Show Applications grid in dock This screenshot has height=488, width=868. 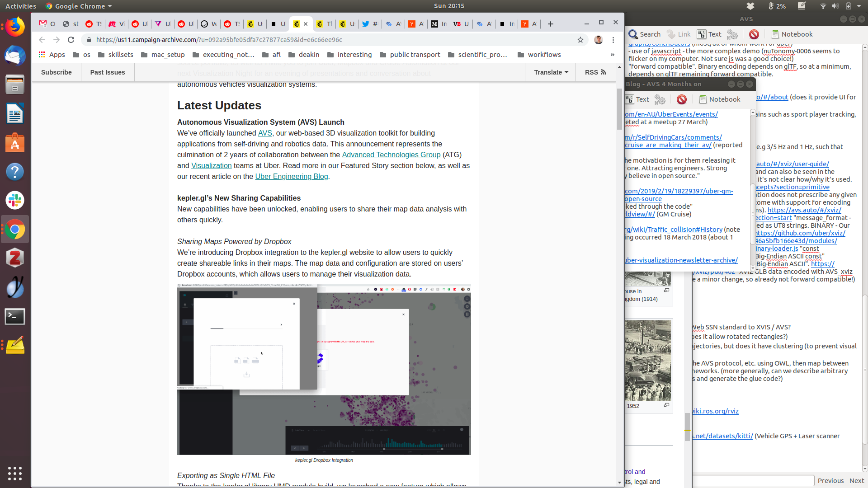click(15, 473)
